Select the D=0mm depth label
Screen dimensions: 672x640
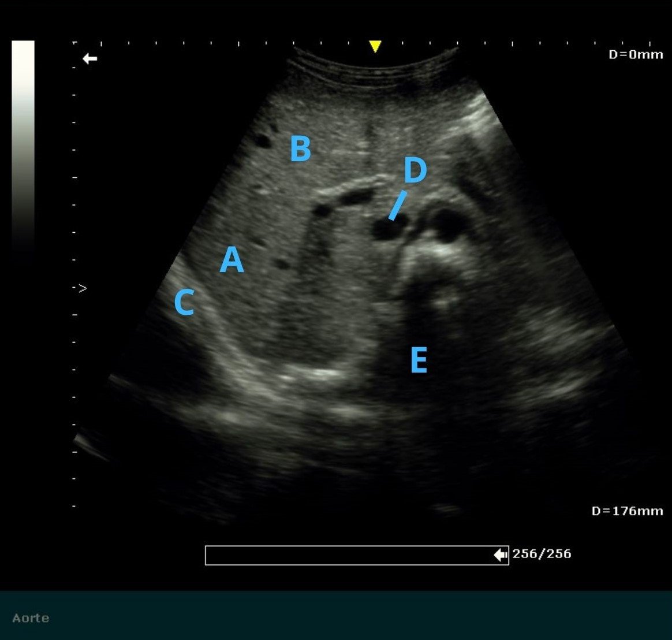click(x=636, y=55)
